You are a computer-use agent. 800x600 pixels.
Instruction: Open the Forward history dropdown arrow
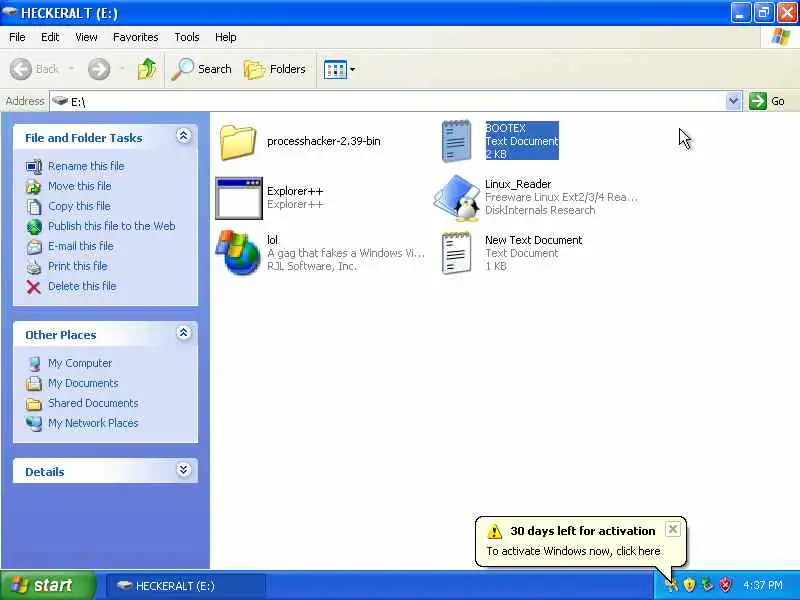(x=122, y=68)
